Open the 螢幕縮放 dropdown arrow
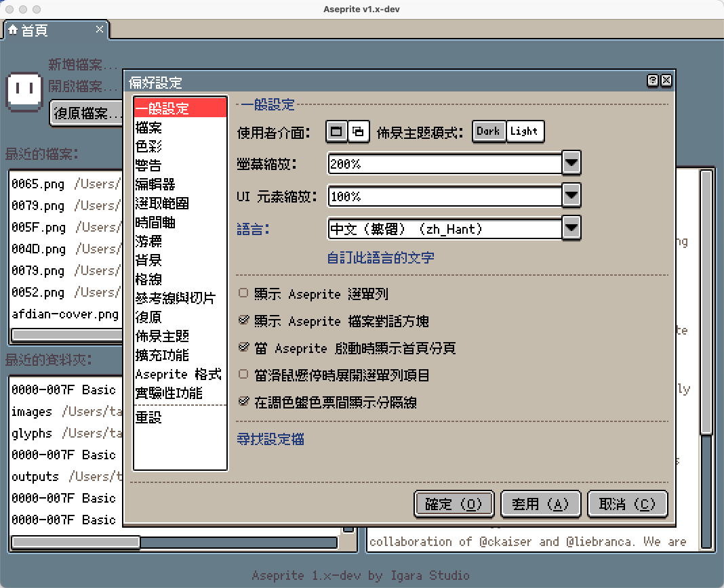 click(571, 163)
